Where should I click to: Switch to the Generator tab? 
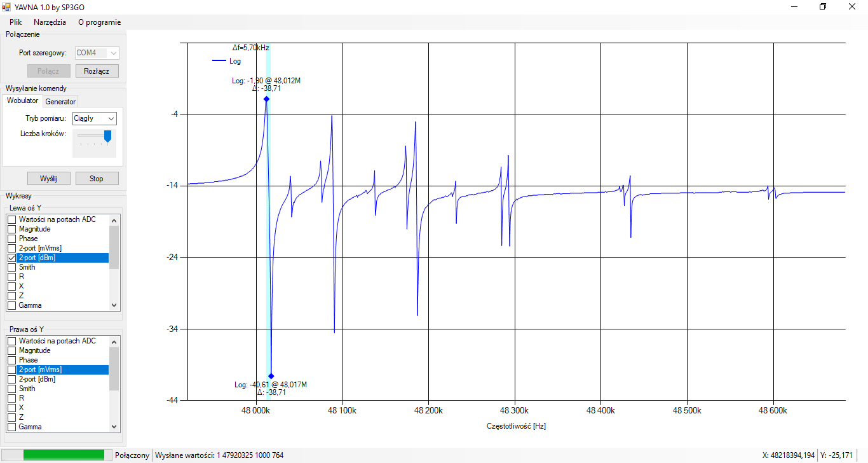point(60,102)
